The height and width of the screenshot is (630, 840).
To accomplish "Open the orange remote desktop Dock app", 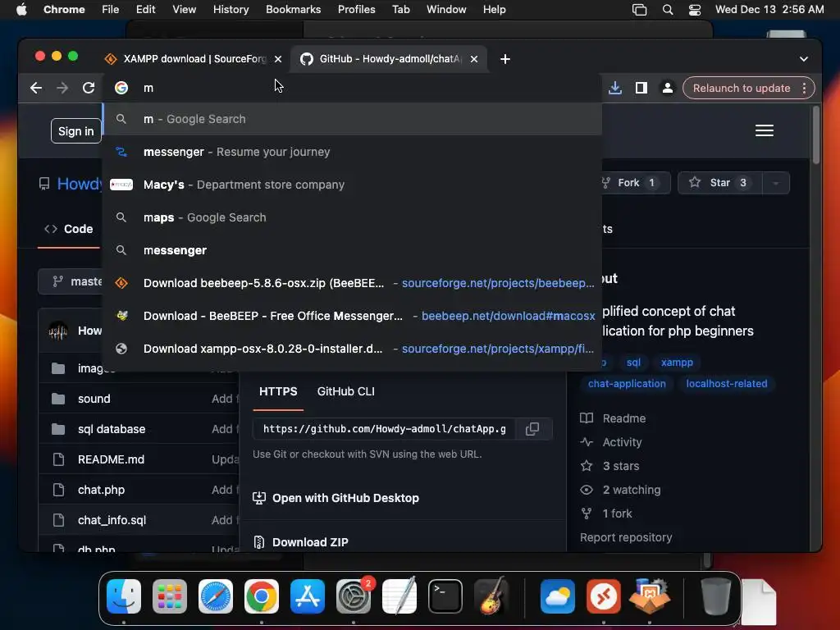I will [x=604, y=596].
